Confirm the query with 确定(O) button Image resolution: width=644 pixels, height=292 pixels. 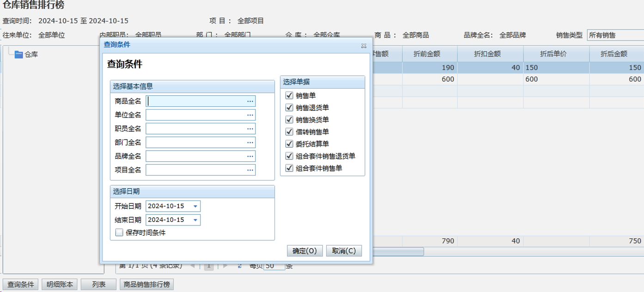(304, 251)
